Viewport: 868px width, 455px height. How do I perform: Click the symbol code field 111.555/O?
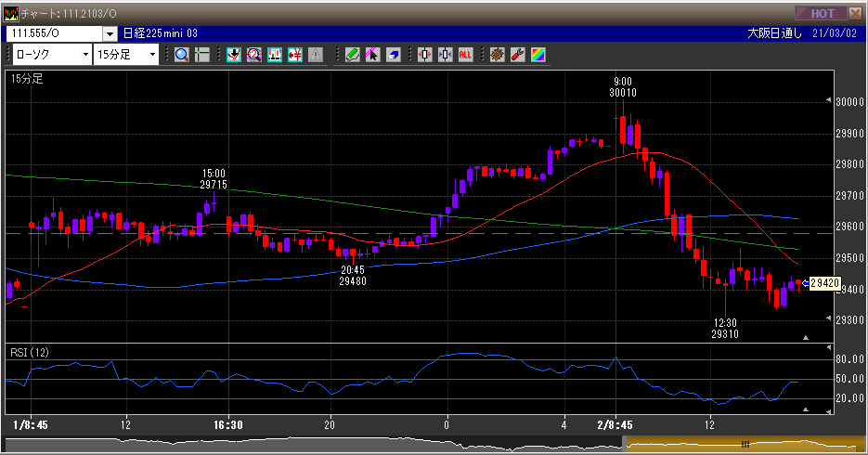click(54, 33)
